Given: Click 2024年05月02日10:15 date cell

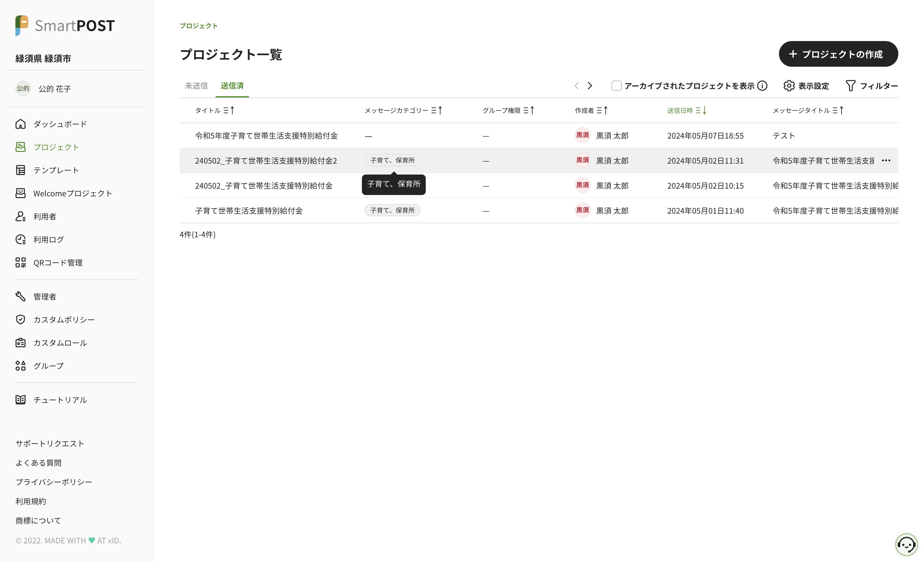Looking at the screenshot, I should click(x=706, y=186).
